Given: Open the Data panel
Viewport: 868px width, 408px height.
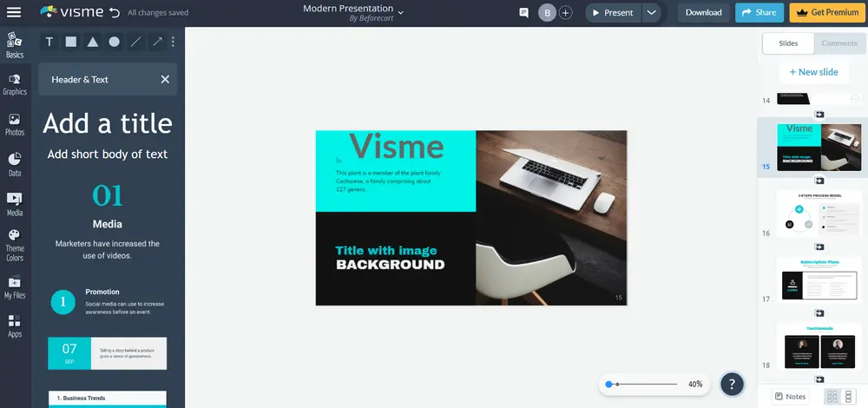Looking at the screenshot, I should pyautogui.click(x=15, y=166).
